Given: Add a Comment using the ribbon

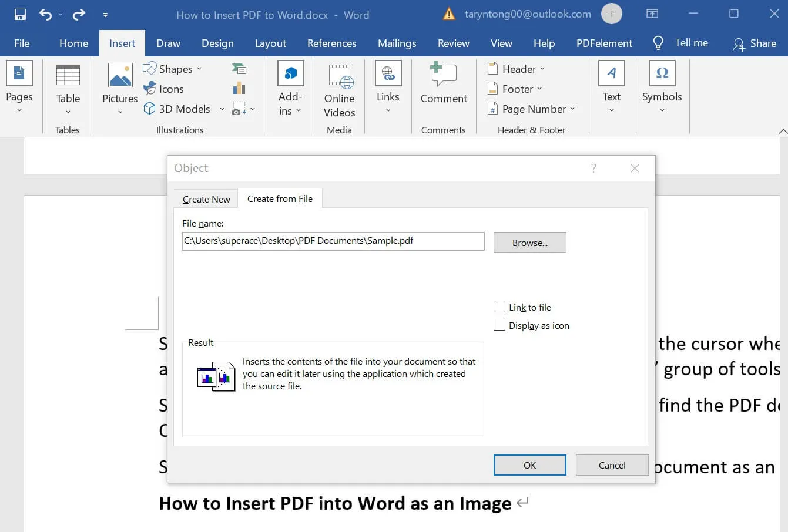Looking at the screenshot, I should tap(443, 85).
